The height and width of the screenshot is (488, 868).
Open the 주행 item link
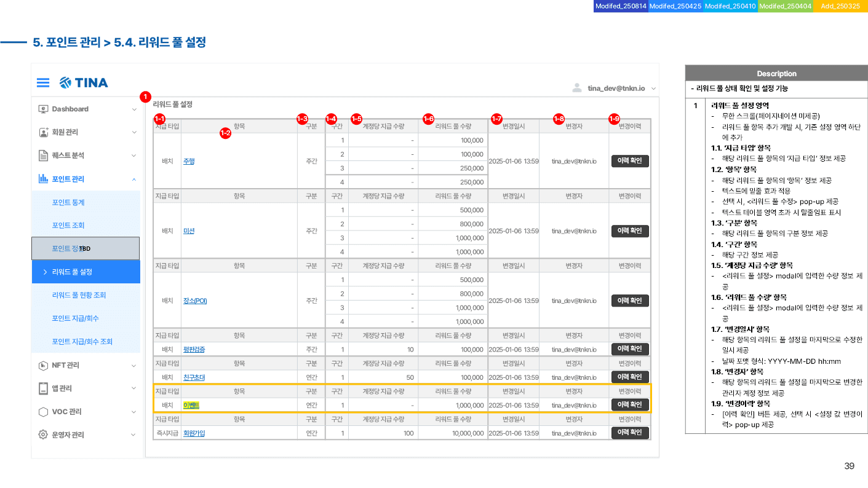(x=189, y=162)
